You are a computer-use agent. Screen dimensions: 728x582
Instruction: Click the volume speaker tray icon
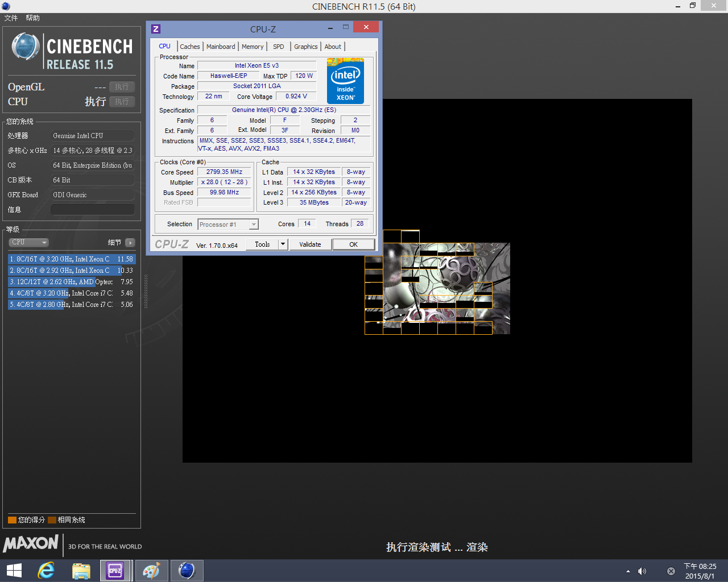click(x=642, y=571)
